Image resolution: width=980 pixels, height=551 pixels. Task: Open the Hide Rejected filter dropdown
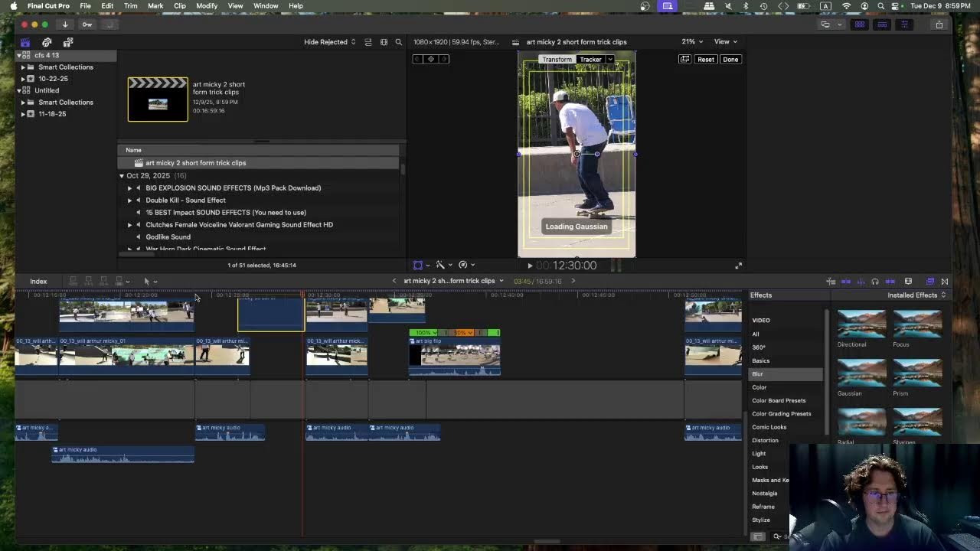[x=329, y=42]
